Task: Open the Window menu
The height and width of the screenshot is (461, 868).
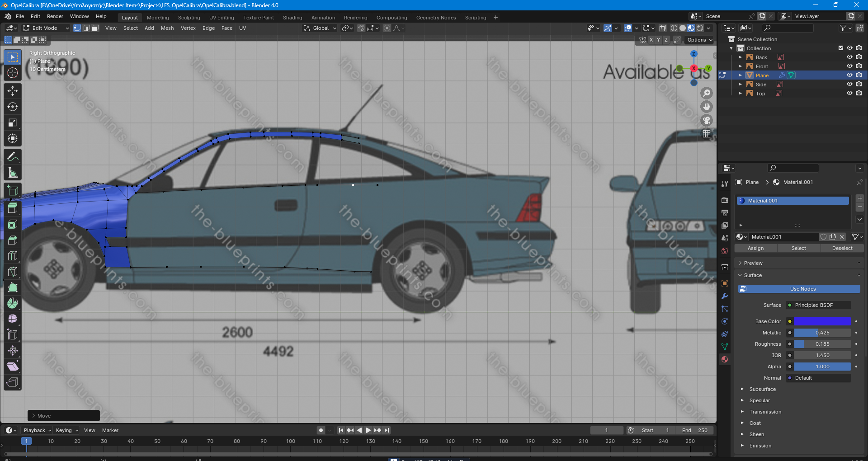Action: 80,16
